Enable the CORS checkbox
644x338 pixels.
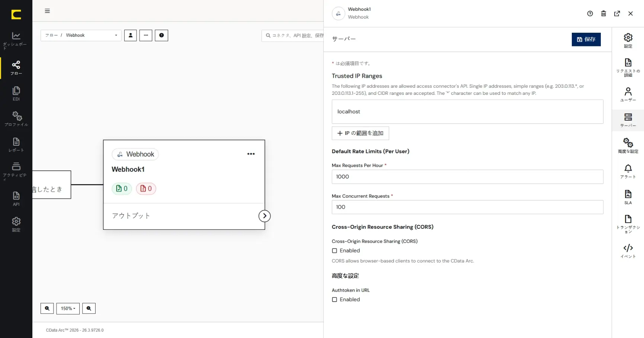pyautogui.click(x=334, y=251)
